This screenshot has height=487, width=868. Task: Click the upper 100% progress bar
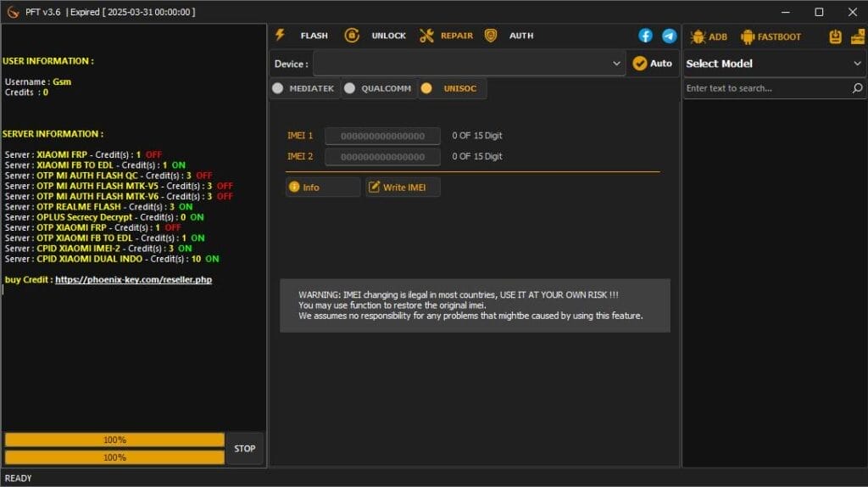(114, 439)
